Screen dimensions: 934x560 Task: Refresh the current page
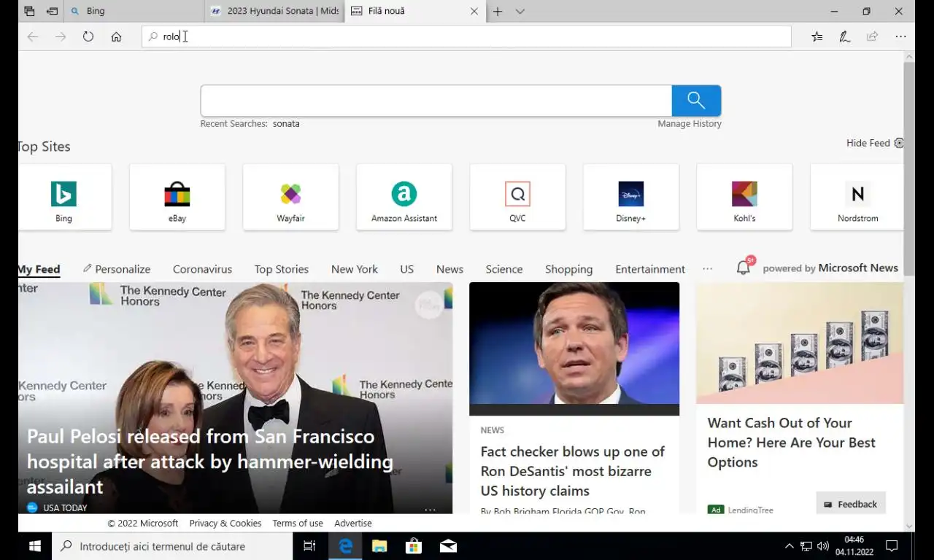point(88,36)
